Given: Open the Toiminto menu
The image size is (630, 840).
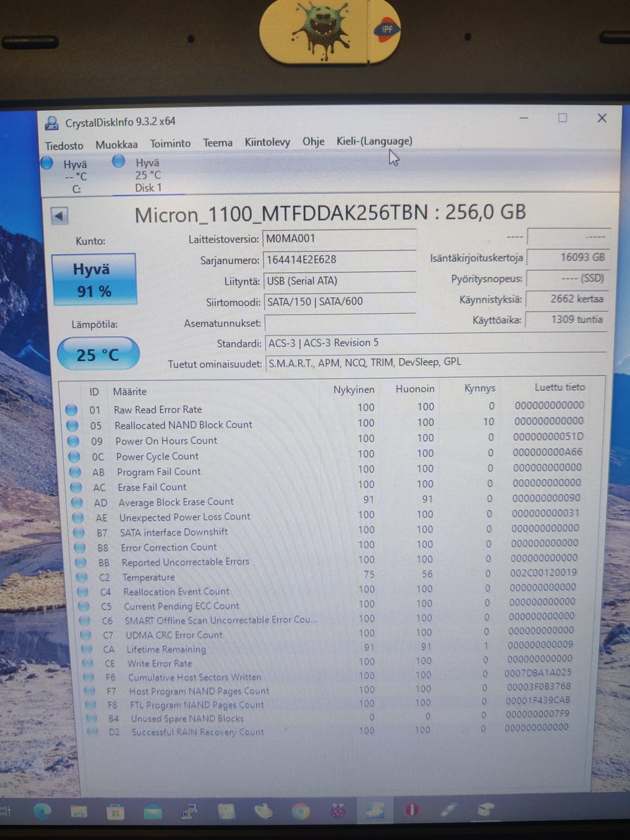Looking at the screenshot, I should click(170, 143).
